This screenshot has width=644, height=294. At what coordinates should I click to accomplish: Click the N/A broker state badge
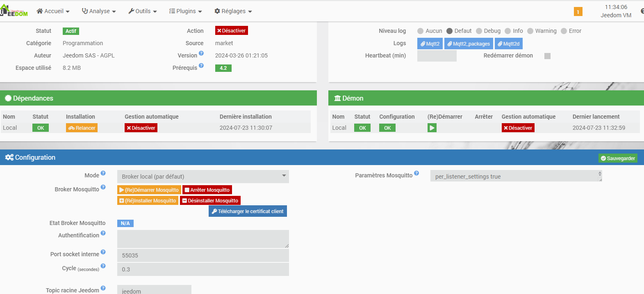click(125, 223)
